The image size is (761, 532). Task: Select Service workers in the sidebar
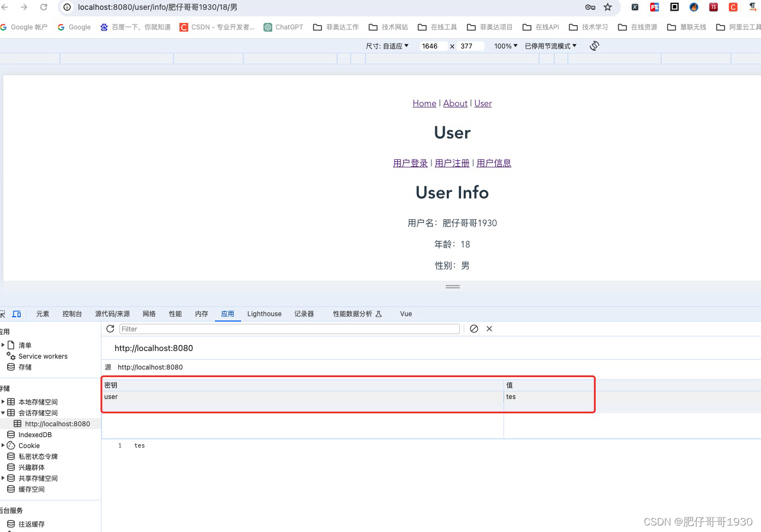pos(43,356)
